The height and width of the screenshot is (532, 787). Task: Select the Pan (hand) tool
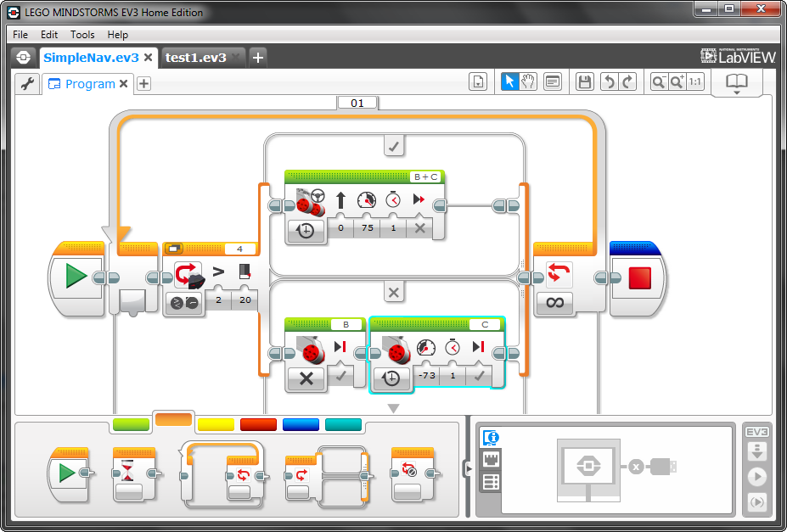click(x=526, y=81)
